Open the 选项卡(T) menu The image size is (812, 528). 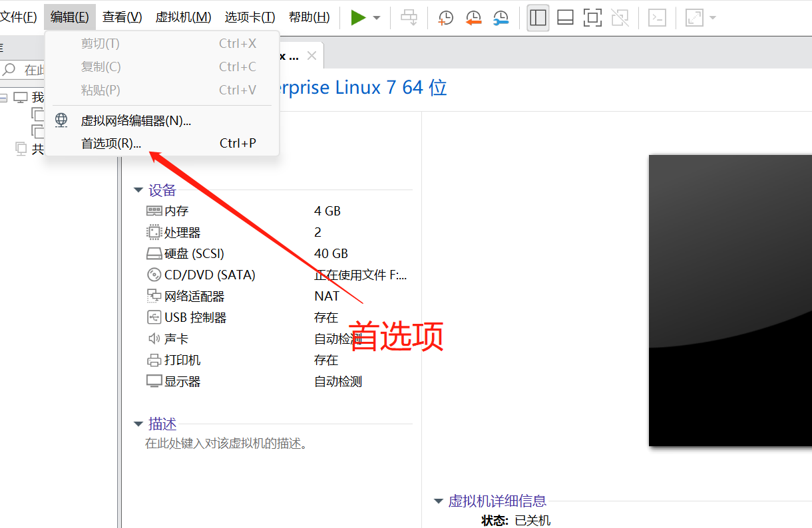click(250, 17)
